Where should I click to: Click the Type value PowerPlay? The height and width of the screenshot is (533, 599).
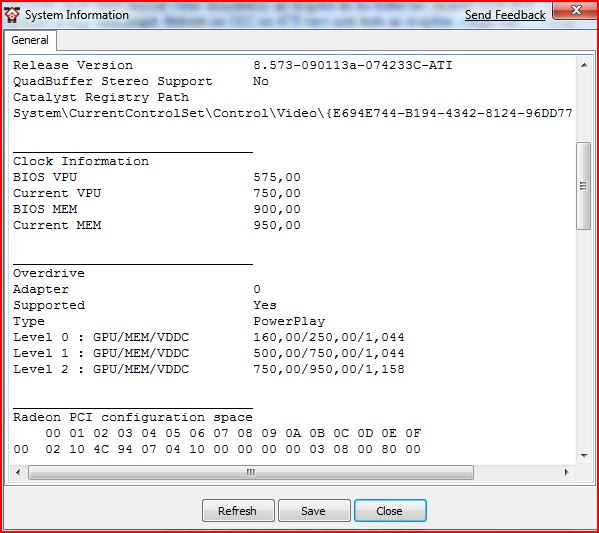[289, 321]
